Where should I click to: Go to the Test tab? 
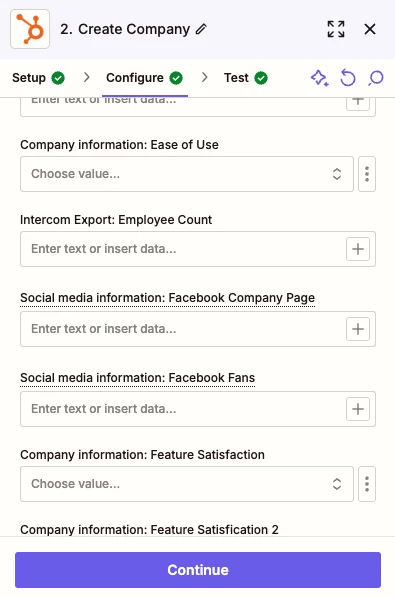246,78
